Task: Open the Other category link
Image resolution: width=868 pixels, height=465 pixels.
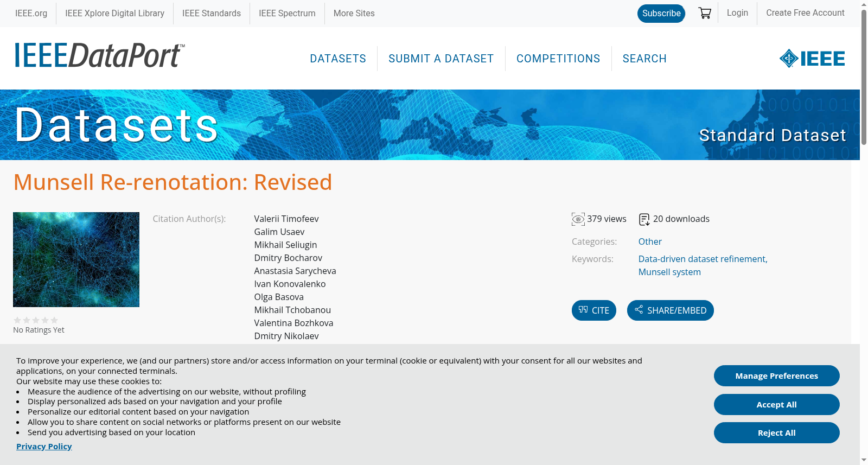Action: tap(650, 241)
